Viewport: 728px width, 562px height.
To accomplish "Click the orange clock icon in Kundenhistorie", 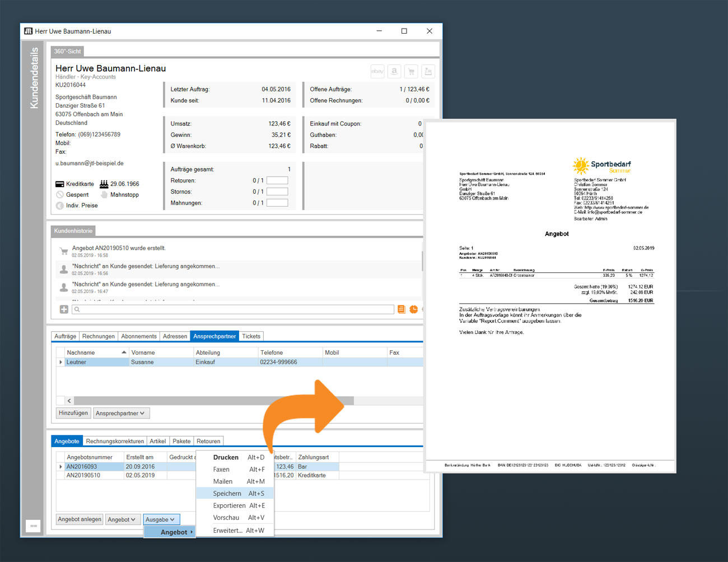I will coord(413,309).
